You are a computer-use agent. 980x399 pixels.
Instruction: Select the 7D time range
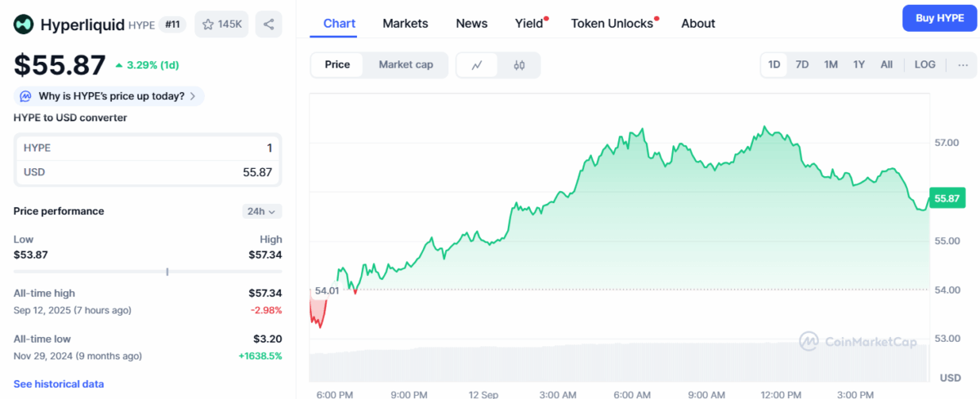[x=802, y=64]
